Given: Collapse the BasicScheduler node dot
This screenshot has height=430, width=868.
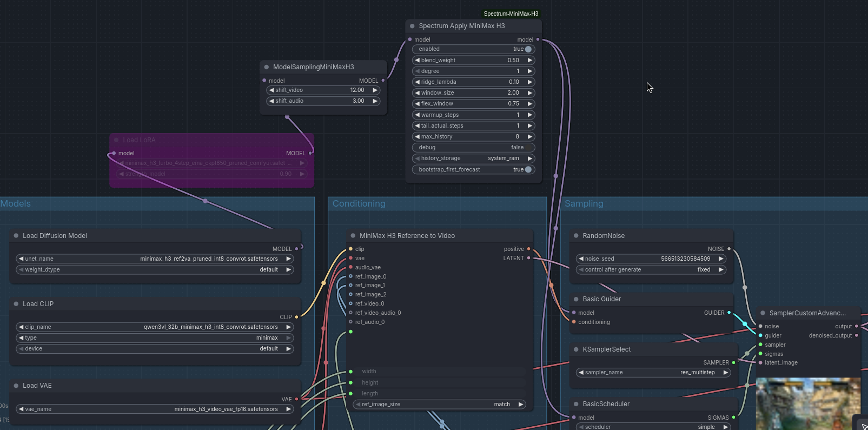Looking at the screenshot, I should coord(577,404).
